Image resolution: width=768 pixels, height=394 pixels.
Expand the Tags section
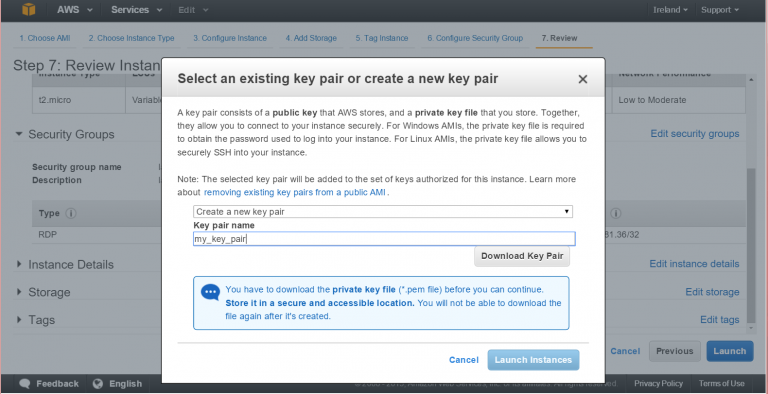pos(19,320)
